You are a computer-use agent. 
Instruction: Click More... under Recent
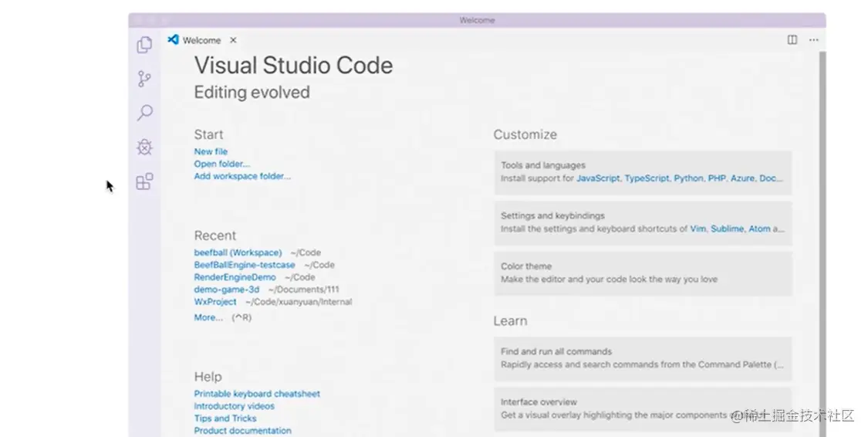(208, 317)
